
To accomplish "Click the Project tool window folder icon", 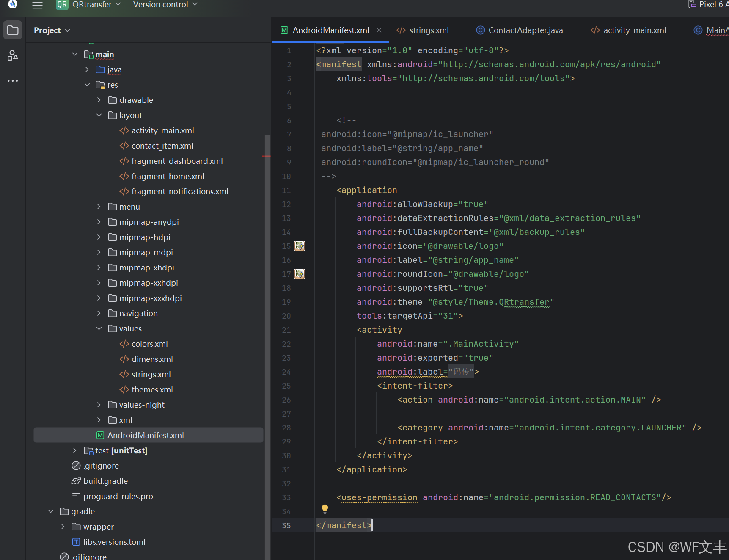I will point(13,30).
